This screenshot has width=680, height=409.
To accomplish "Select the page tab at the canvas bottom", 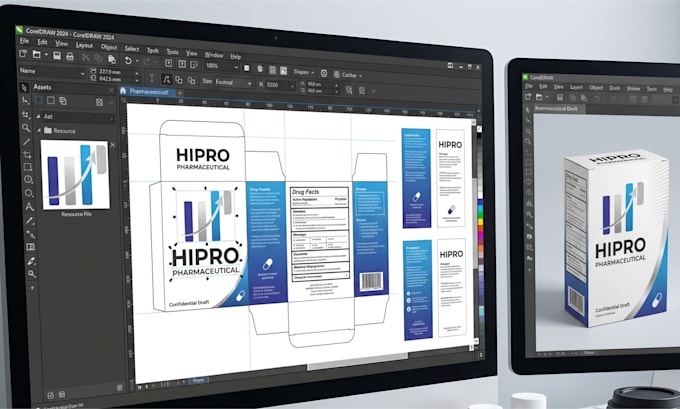I will coord(198,380).
